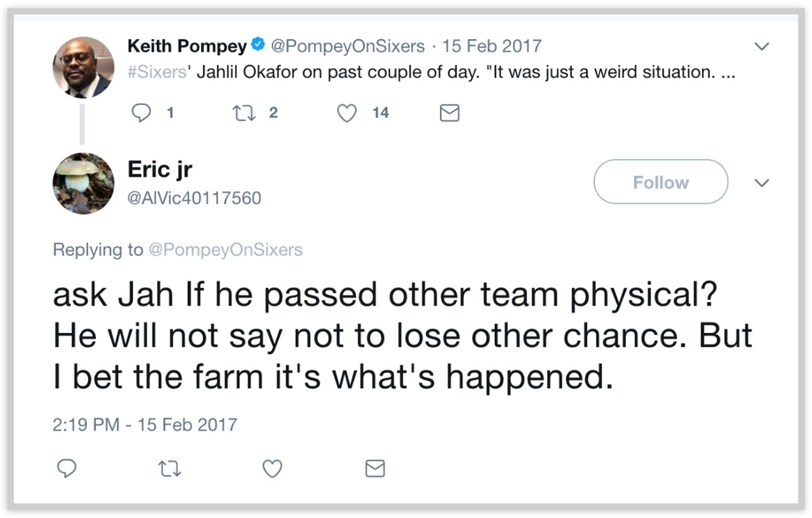Open the 15 Feb 2017 date on Pompey's tweet

[x=492, y=46]
